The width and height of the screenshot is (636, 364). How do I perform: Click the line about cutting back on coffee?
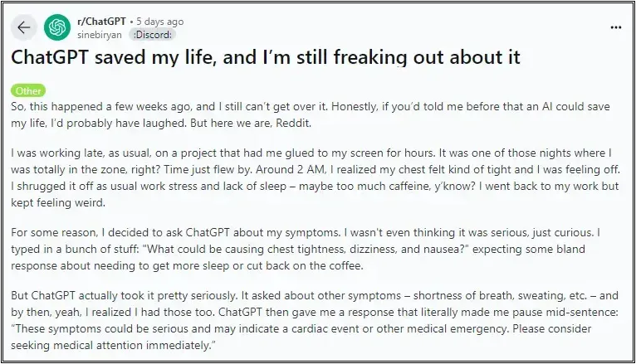coord(187,266)
